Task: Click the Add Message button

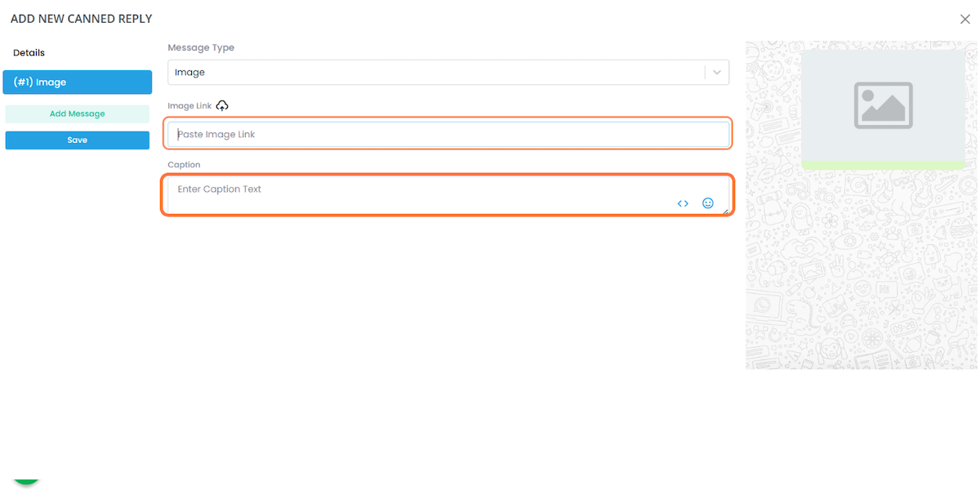Action: tap(78, 114)
